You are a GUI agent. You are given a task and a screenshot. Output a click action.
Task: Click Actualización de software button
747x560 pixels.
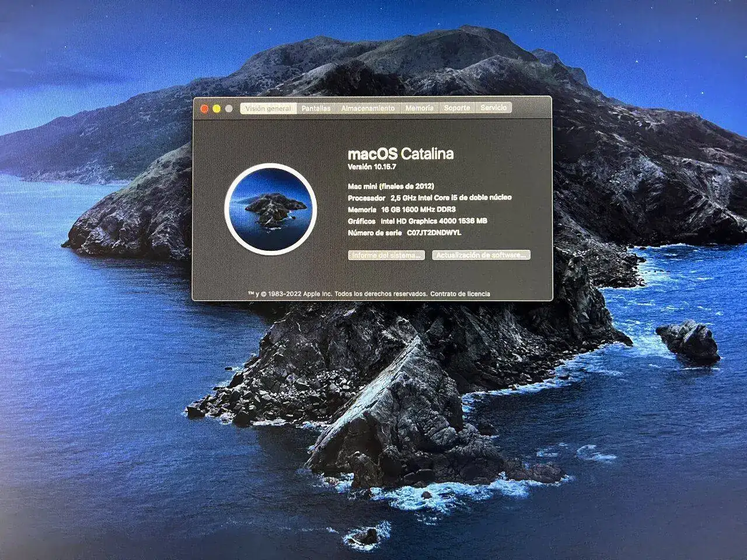click(481, 256)
